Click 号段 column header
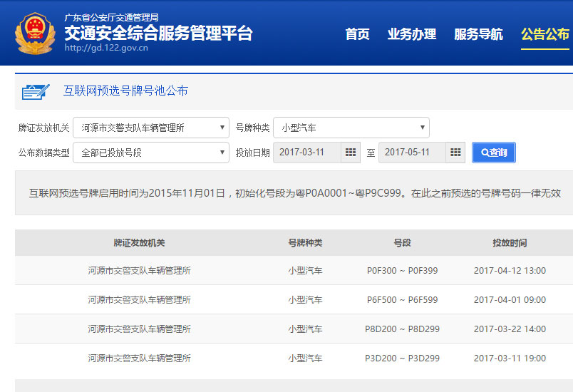Viewport: 573px width, 392px height. pyautogui.click(x=403, y=242)
